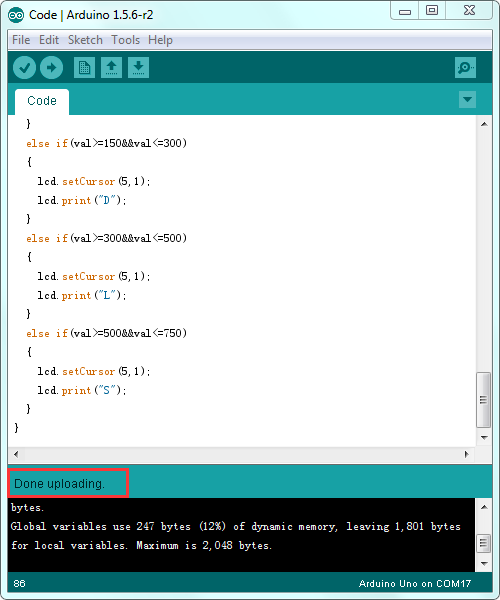Create a new sketch with New icon
This screenshot has width=500, height=600.
click(84, 68)
